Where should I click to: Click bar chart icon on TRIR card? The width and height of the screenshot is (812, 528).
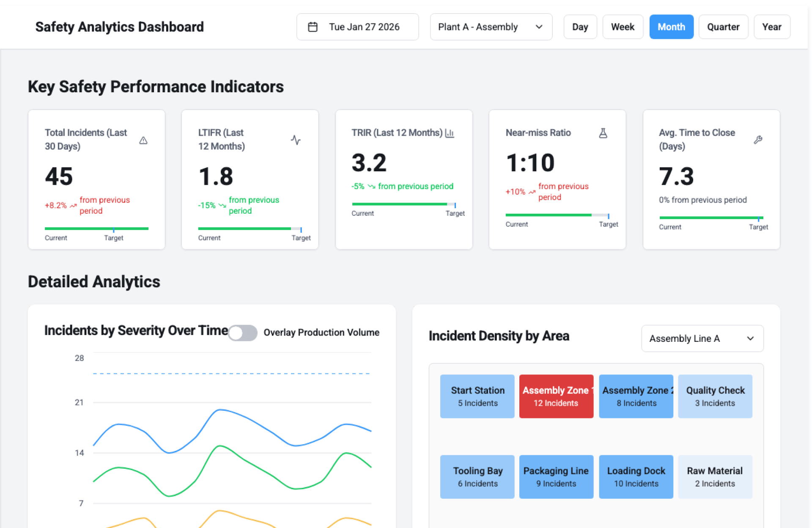(450, 133)
